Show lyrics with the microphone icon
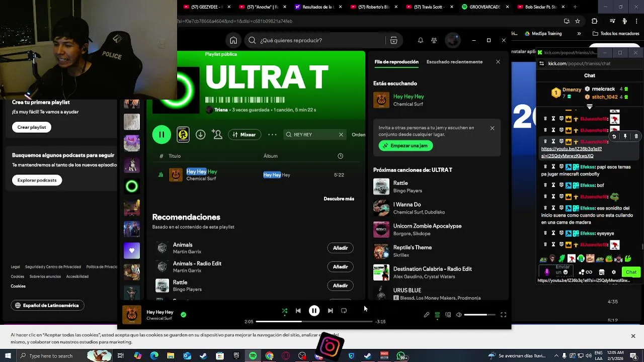This screenshot has width=644, height=362. tap(427, 315)
